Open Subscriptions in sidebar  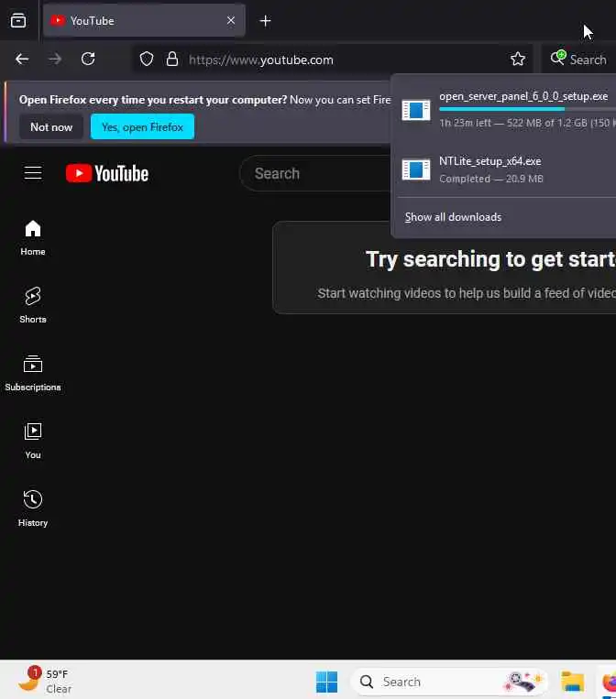(x=33, y=374)
